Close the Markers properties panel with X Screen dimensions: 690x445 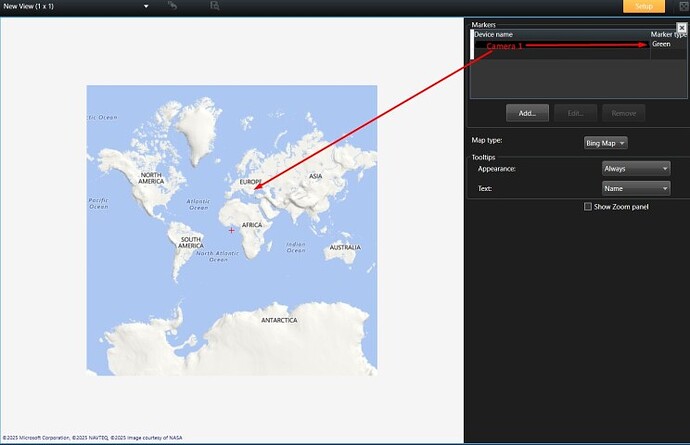(682, 27)
